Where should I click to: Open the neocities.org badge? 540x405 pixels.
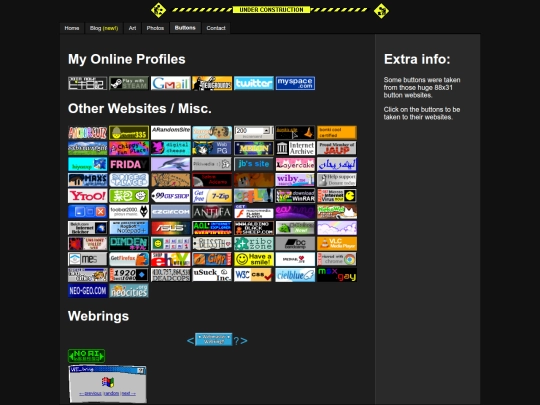click(x=129, y=291)
